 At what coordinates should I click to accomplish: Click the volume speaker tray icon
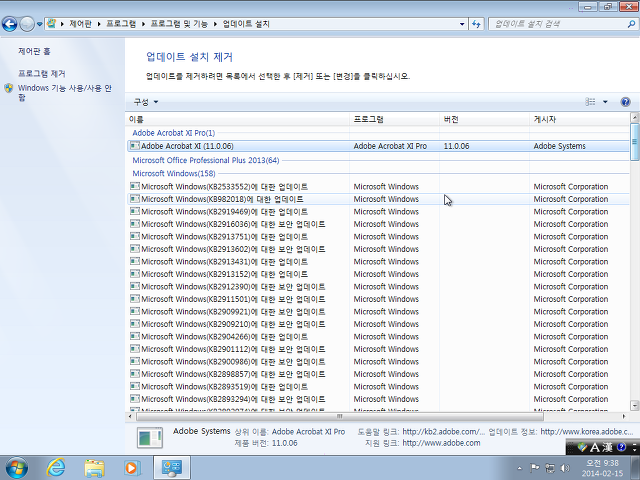pyautogui.click(x=565, y=468)
